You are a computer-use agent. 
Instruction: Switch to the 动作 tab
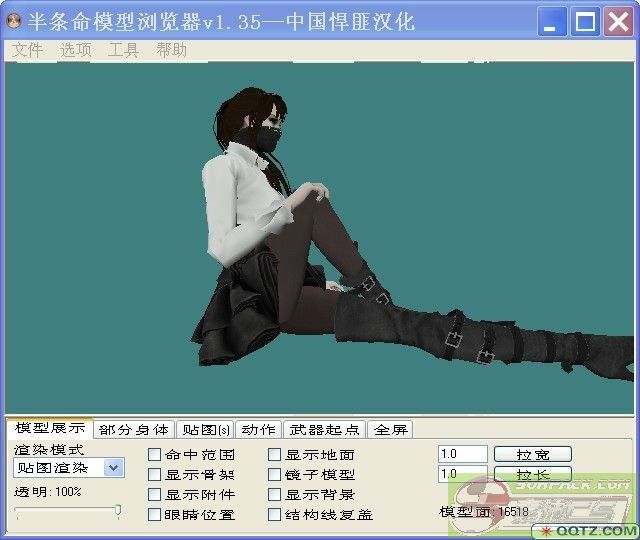coord(258,429)
